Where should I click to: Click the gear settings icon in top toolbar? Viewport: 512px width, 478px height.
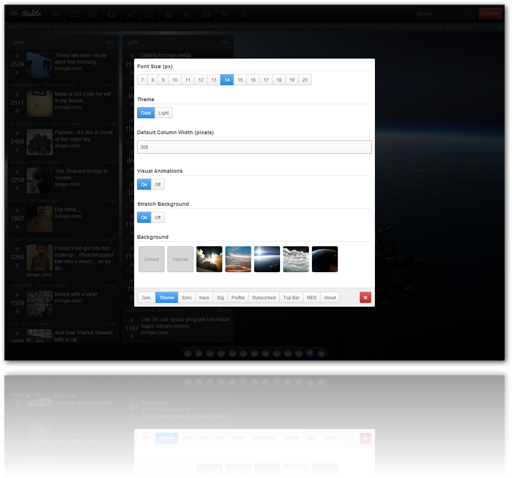(x=93, y=14)
